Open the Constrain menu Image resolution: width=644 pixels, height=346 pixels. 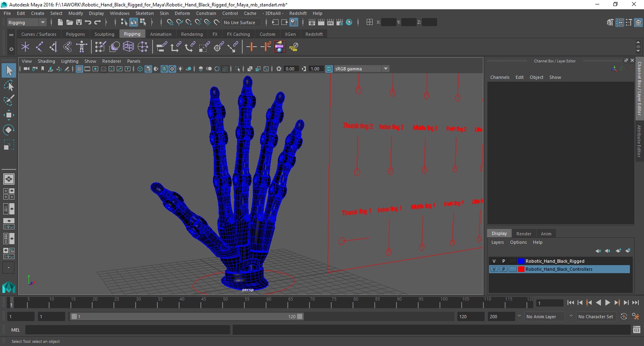pyautogui.click(x=206, y=13)
